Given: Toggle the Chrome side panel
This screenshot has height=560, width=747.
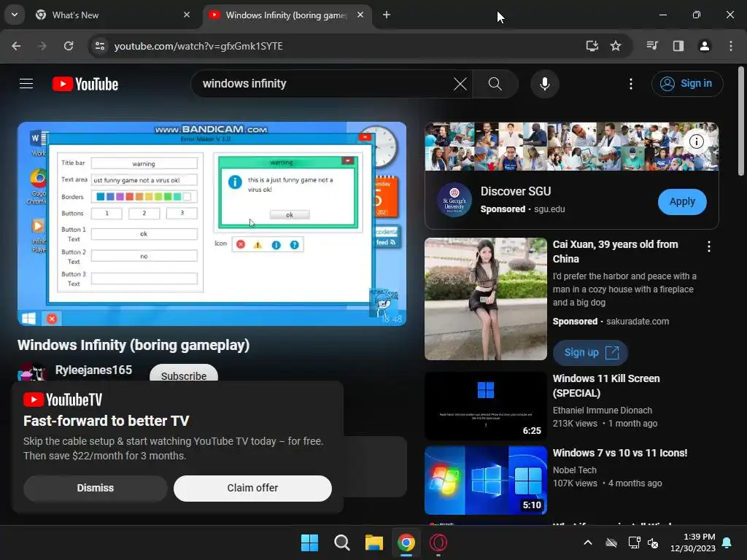Looking at the screenshot, I should tap(678, 46).
